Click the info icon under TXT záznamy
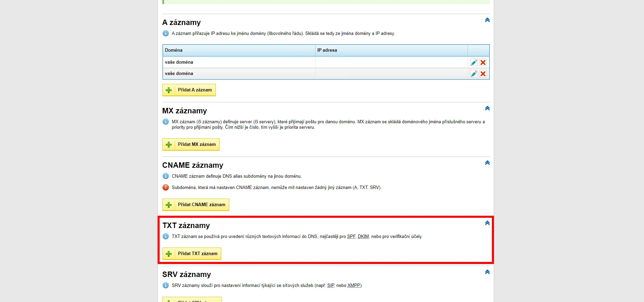The height and width of the screenshot is (302, 644). click(166, 237)
